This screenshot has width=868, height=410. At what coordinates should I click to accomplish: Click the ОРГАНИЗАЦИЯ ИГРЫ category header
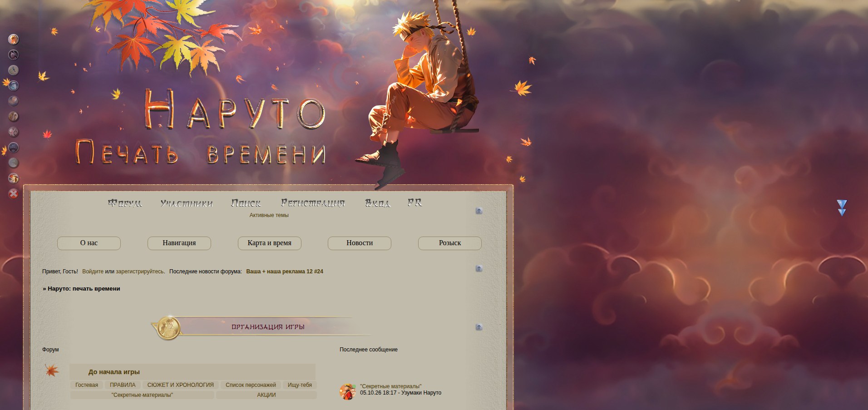[x=268, y=327]
